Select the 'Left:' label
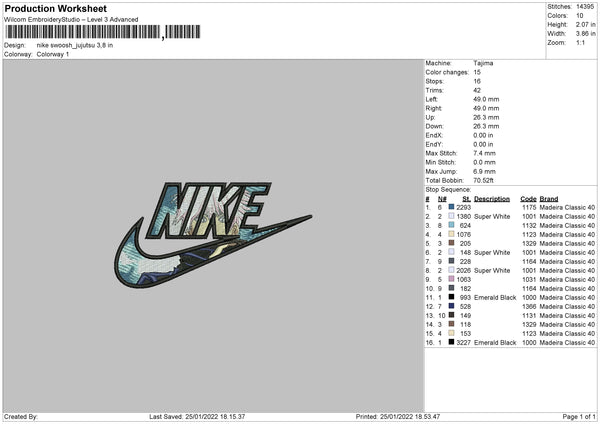 pyautogui.click(x=432, y=99)
